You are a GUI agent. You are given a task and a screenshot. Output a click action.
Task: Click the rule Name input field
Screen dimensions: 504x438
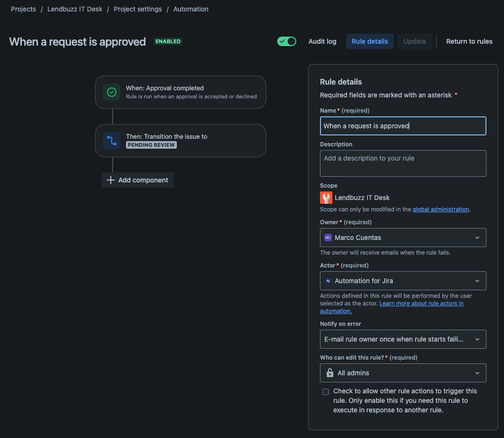click(x=403, y=126)
